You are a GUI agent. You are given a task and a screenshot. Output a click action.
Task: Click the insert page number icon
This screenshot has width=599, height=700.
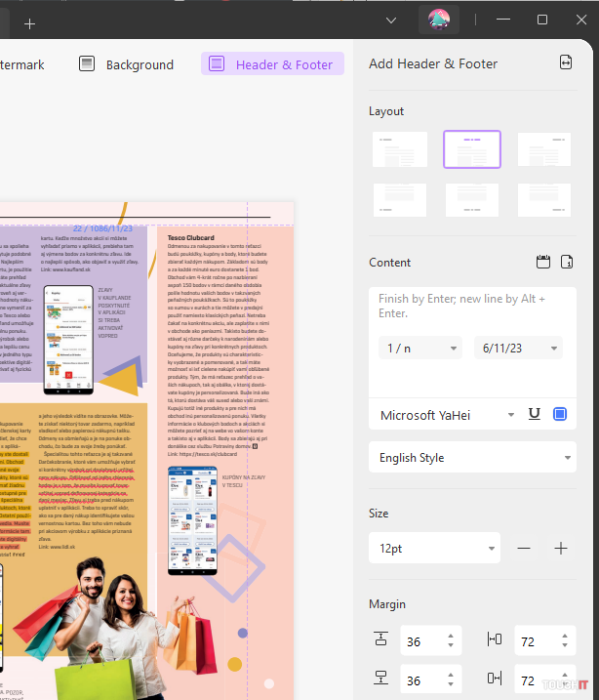click(568, 262)
